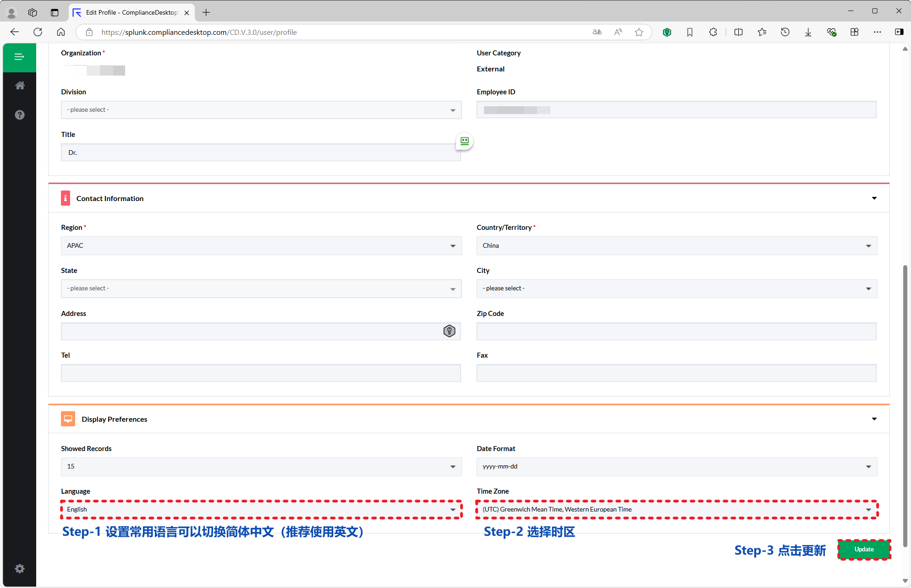
Task: Click the sidebar hamburger menu icon
Action: pos(19,57)
